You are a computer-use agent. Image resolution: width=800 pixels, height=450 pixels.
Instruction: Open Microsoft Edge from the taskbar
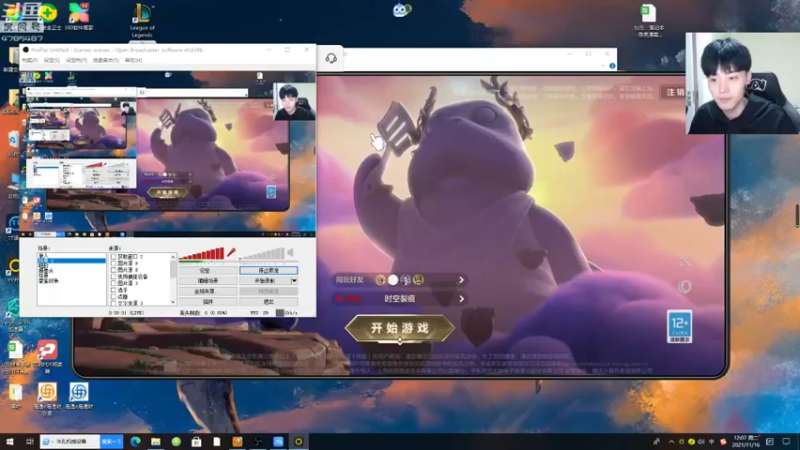tap(135, 441)
